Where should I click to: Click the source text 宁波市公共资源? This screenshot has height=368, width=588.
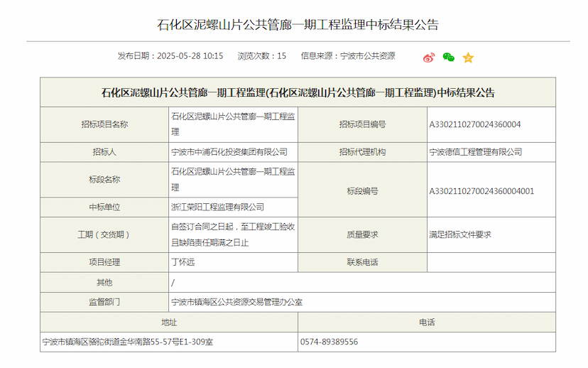tap(368, 56)
